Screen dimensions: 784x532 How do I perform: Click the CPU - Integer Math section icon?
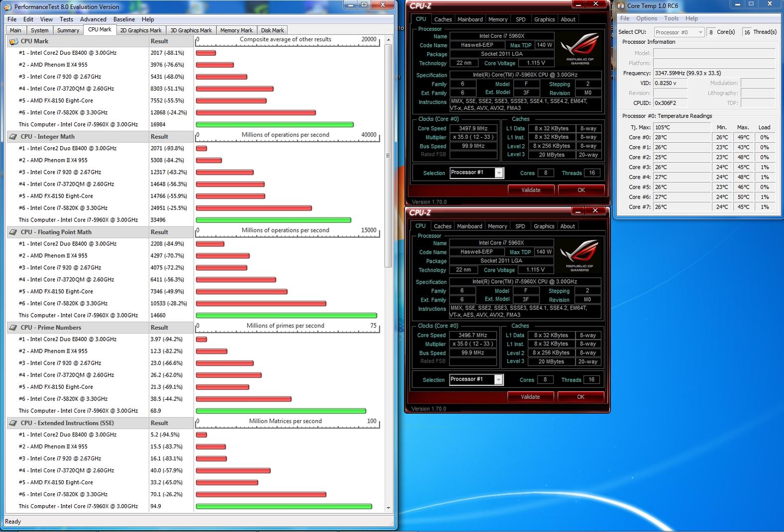[x=13, y=137]
